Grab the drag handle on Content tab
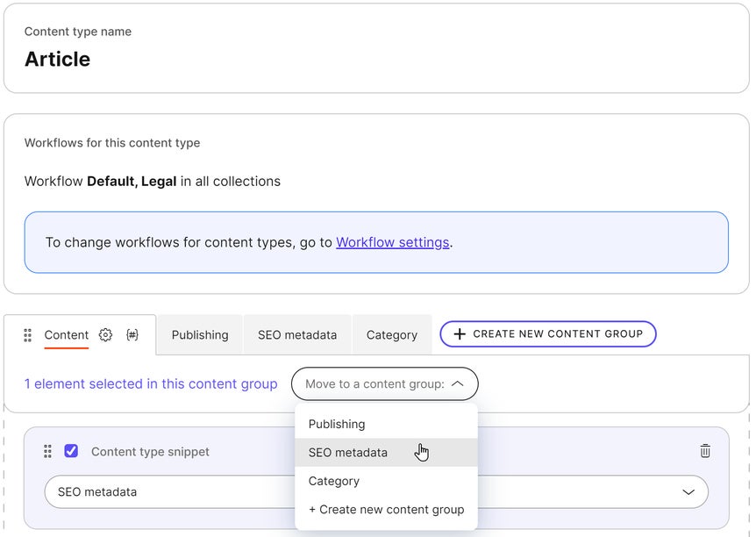Screen dimensions: 756x537 pos(27,335)
